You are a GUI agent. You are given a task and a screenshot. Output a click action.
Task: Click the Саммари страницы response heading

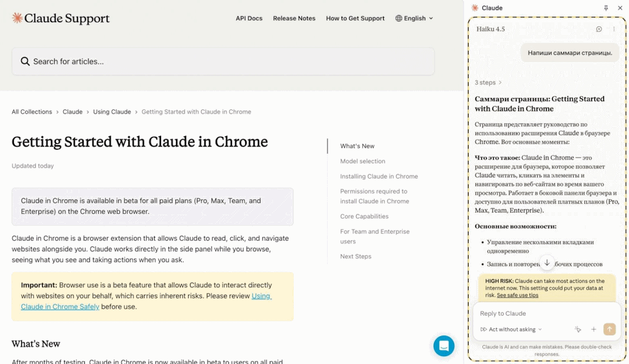[x=540, y=104]
